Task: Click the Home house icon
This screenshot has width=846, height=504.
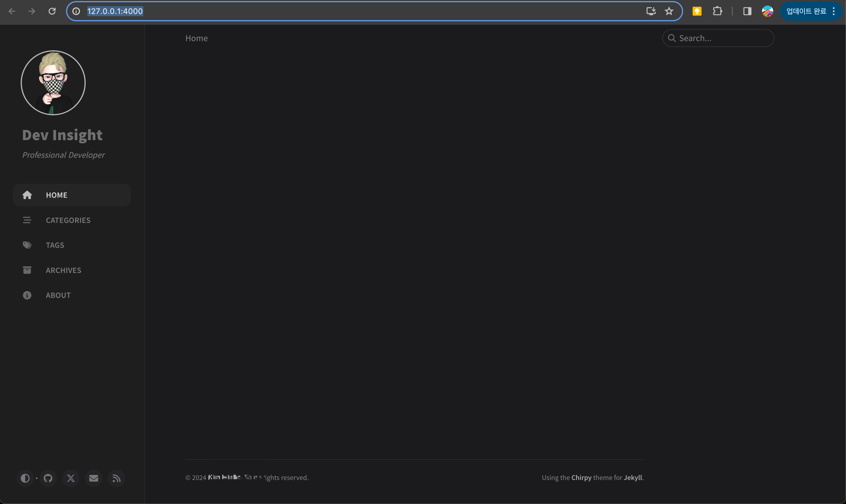Action: [x=27, y=195]
